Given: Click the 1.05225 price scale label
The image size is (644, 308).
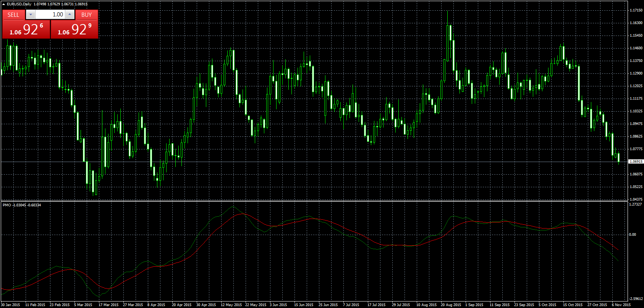Looking at the screenshot, I should 636,187.
